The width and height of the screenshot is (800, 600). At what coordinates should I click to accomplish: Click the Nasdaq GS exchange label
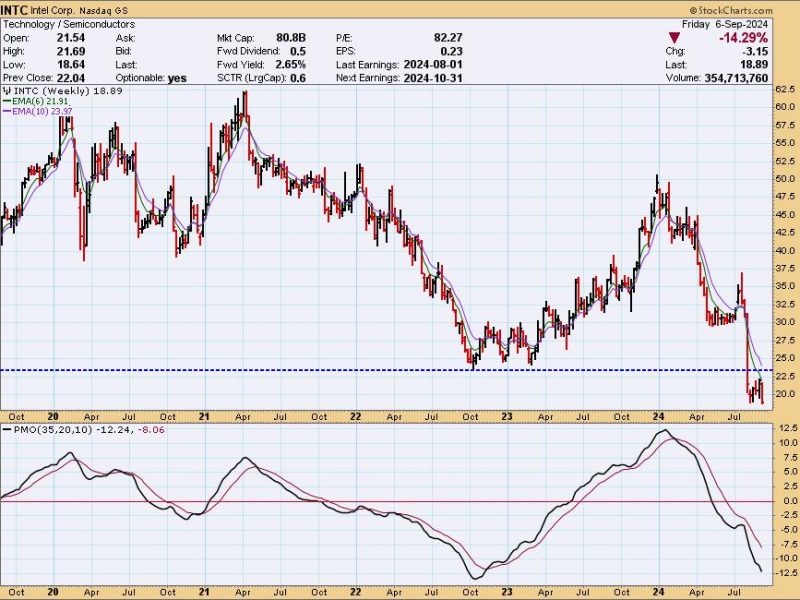pyautogui.click(x=104, y=10)
